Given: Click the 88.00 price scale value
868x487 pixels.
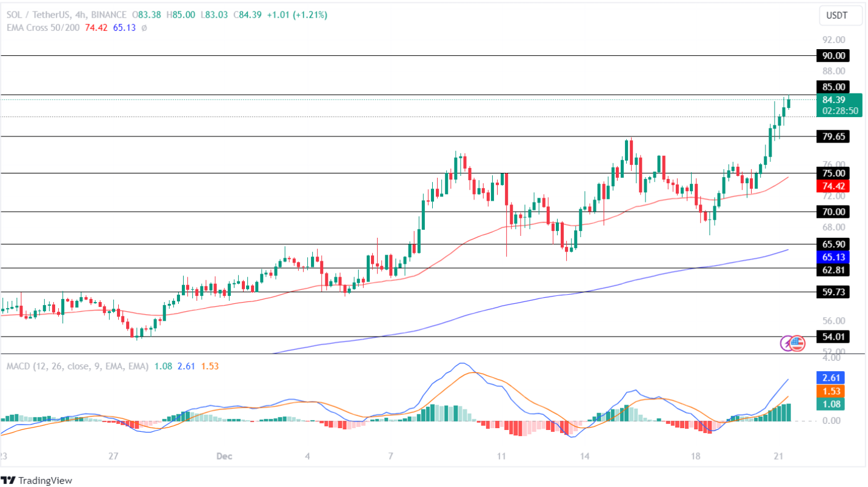Looking at the screenshot, I should coord(833,71).
